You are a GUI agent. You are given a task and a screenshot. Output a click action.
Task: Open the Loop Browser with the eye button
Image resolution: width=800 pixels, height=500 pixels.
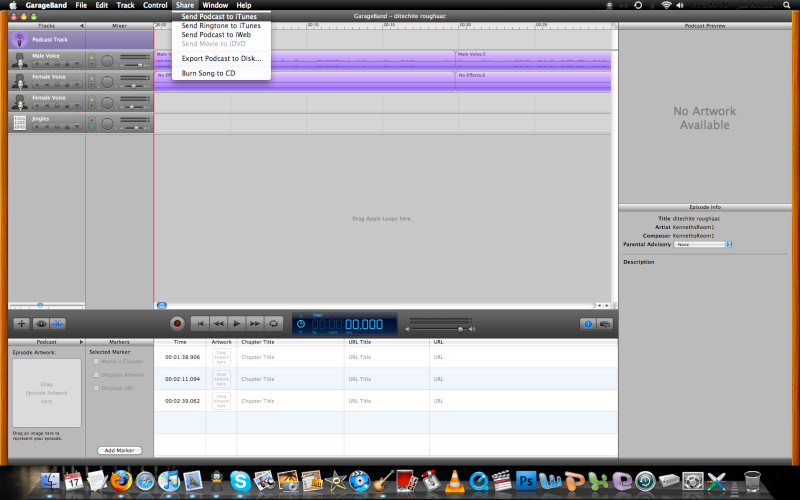[40, 323]
